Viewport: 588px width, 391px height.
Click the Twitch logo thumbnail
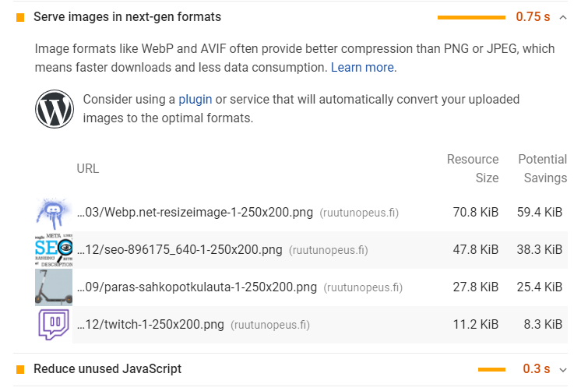tap(54, 325)
